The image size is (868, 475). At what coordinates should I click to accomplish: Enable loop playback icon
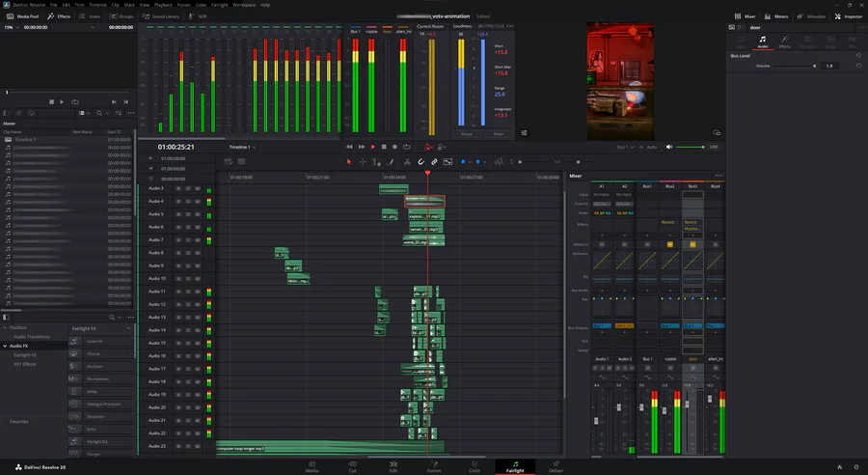pos(407,147)
